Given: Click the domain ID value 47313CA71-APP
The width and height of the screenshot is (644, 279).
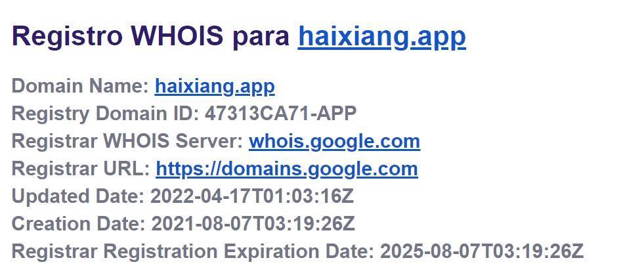Looking at the screenshot, I should [x=280, y=114].
